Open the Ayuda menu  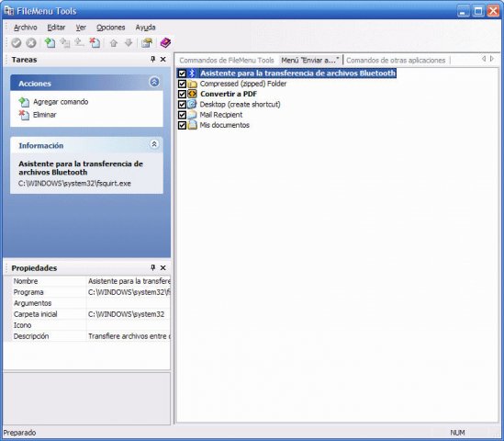145,28
